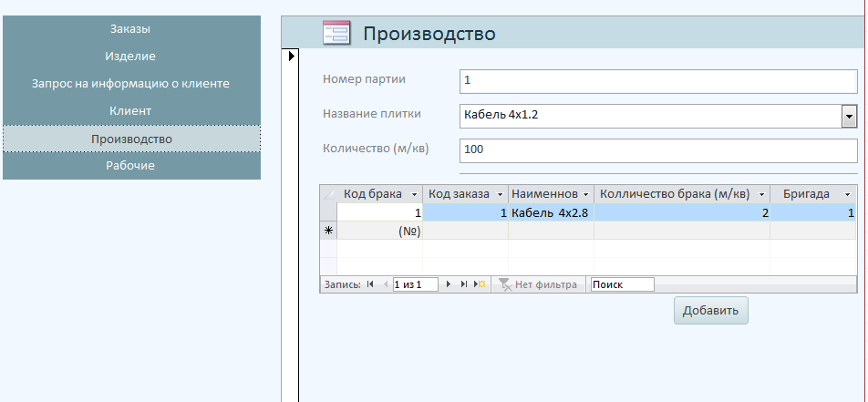
Task: Click the Производство form header icon
Action: coord(336,34)
